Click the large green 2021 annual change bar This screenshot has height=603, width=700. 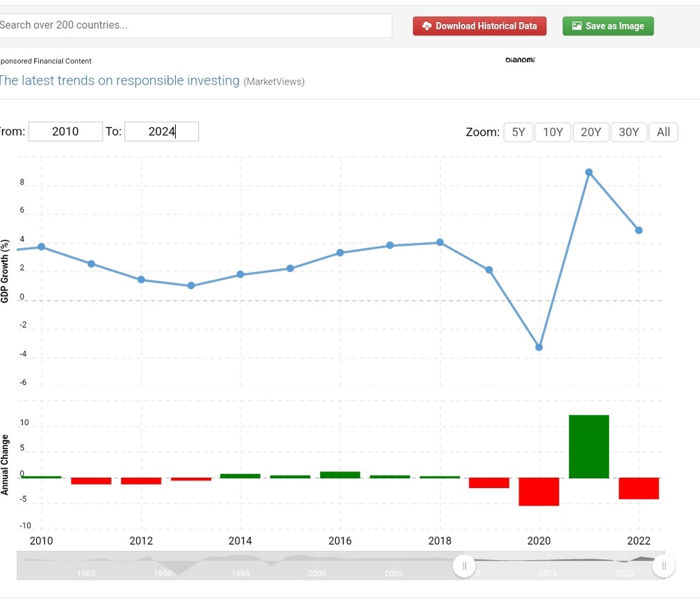coord(589,446)
